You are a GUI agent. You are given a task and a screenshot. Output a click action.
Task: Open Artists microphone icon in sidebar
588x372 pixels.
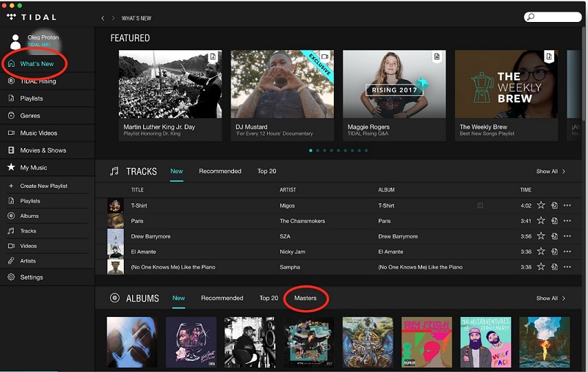tap(11, 261)
